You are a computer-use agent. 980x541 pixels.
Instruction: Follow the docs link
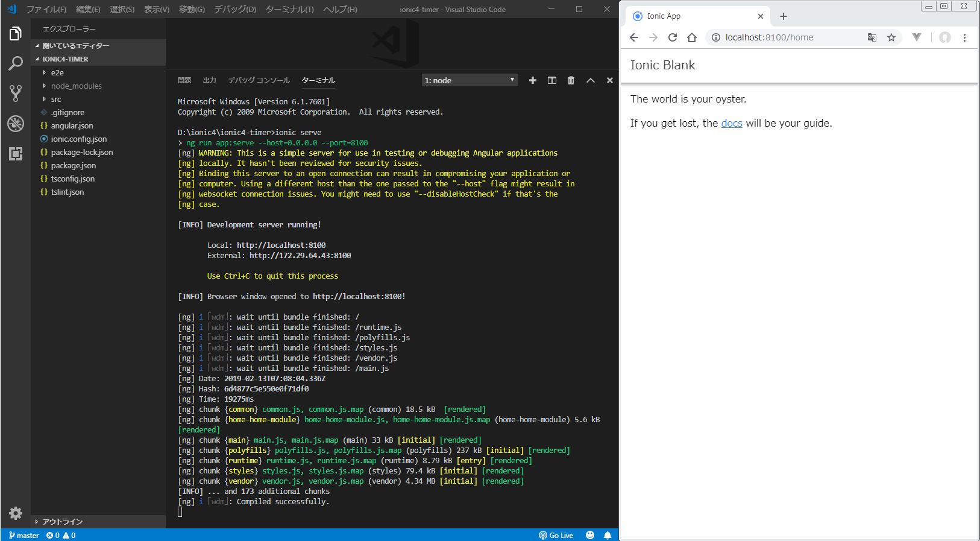tap(731, 123)
